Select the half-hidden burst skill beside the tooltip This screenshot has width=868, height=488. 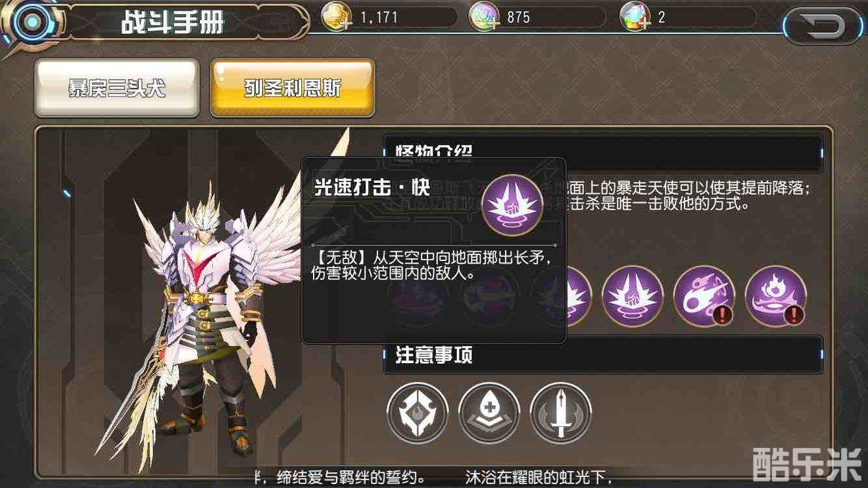(x=579, y=296)
